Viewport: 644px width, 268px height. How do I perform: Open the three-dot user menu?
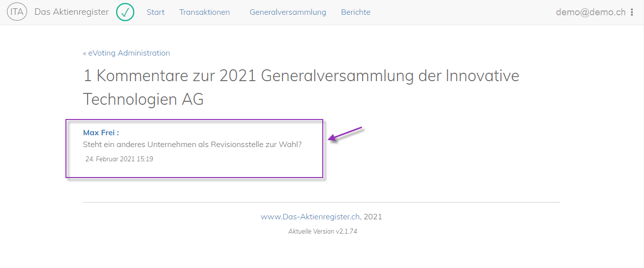pyautogui.click(x=632, y=12)
